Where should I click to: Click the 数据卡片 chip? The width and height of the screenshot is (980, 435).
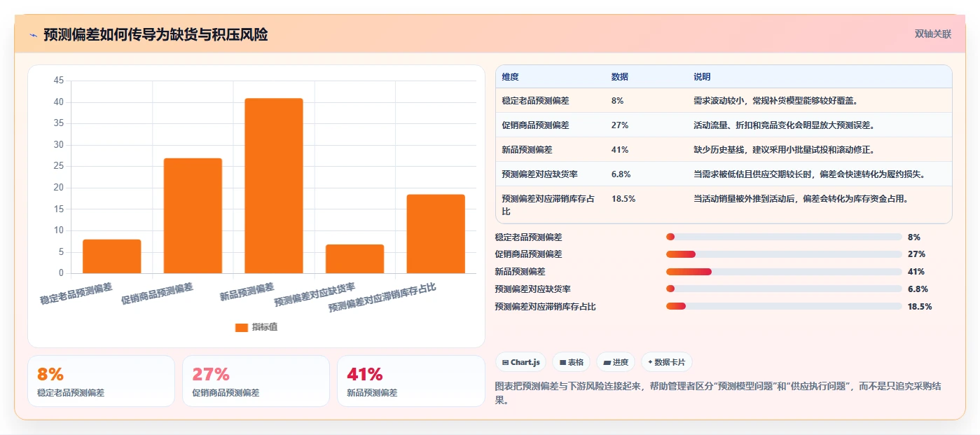pos(666,362)
